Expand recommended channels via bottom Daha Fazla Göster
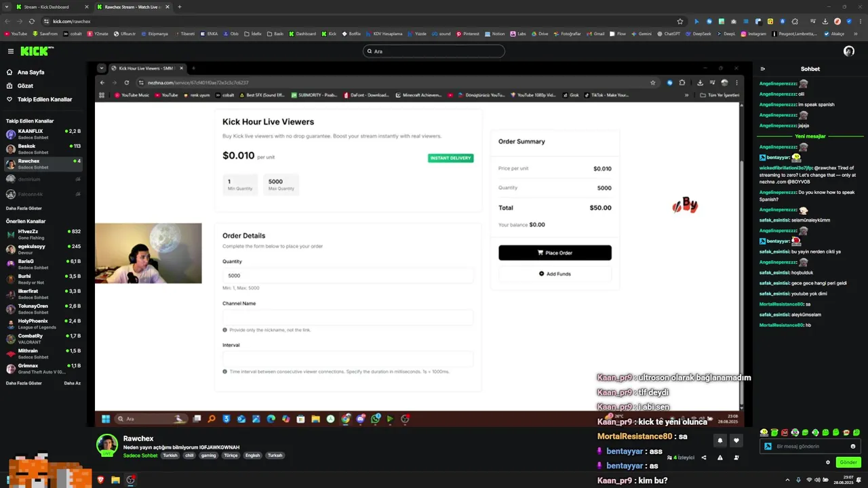Viewport: 868px width, 488px height. pos(24,383)
